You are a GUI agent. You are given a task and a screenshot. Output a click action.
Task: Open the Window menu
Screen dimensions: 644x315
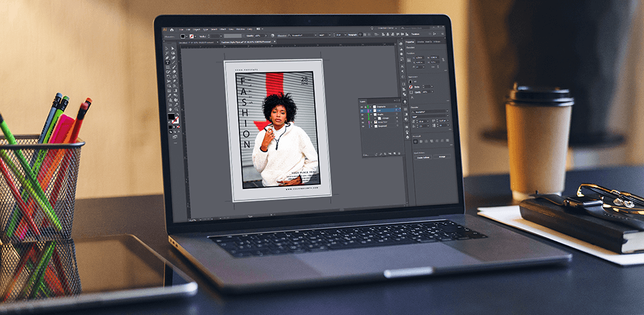point(241,29)
